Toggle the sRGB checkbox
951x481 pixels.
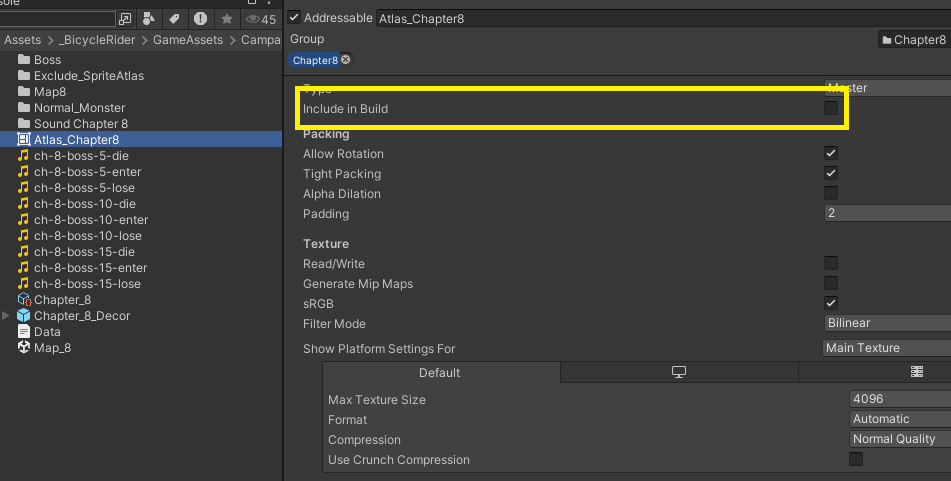tap(831, 303)
